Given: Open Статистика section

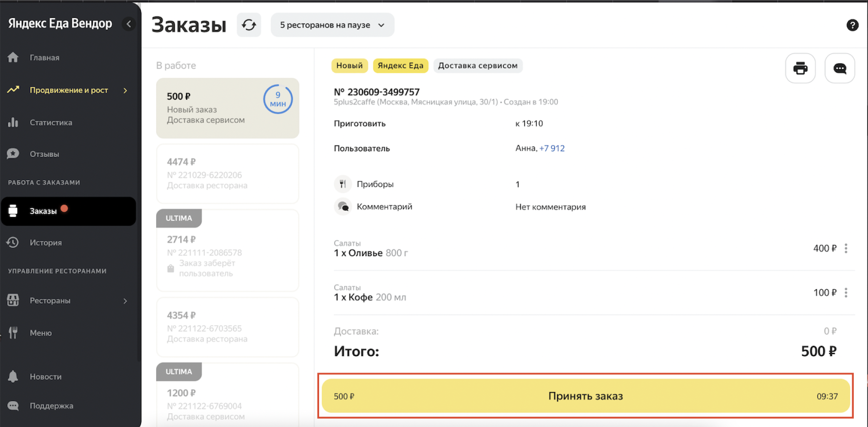Looking at the screenshot, I should pyautogui.click(x=51, y=122).
